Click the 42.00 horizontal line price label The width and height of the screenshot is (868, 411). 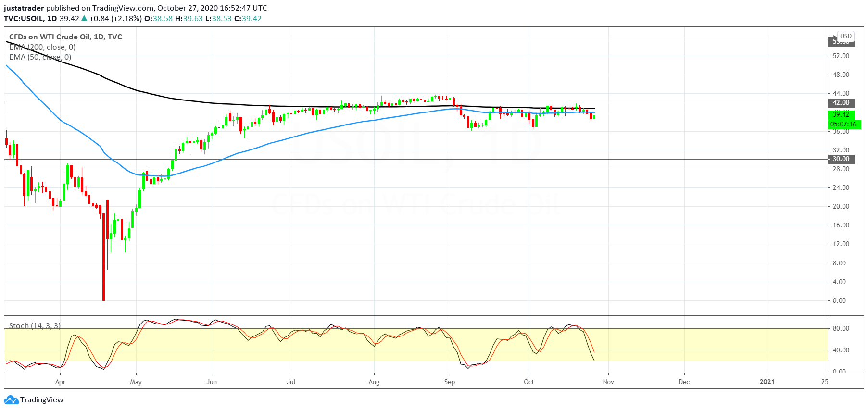click(x=841, y=103)
